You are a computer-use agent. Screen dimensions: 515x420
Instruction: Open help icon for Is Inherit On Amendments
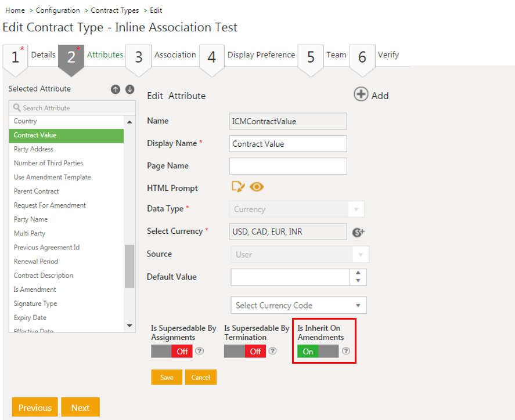(346, 351)
